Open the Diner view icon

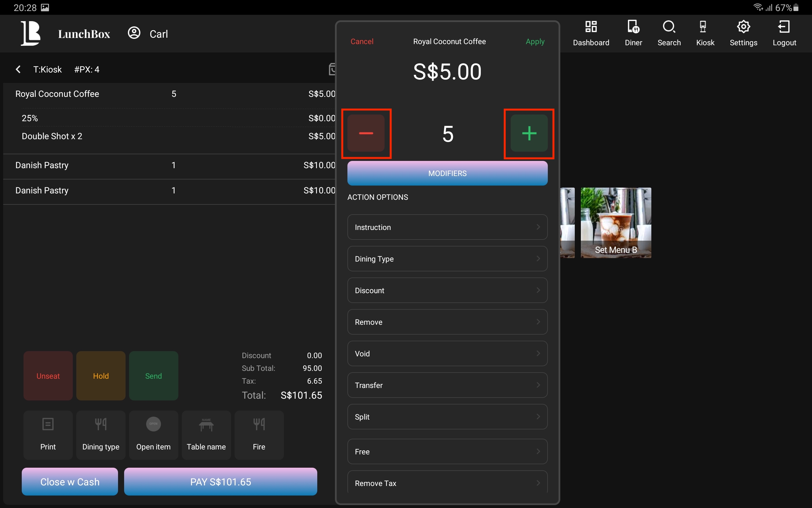[633, 27]
